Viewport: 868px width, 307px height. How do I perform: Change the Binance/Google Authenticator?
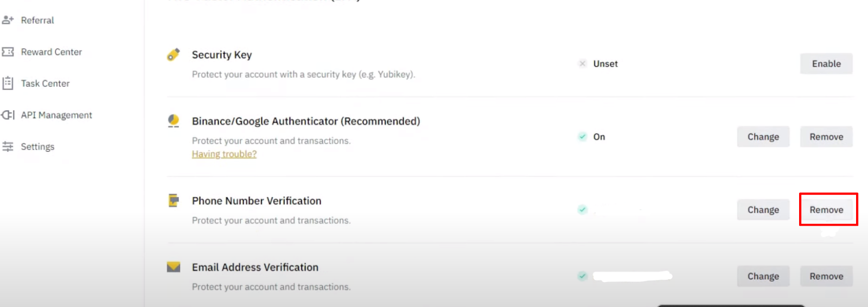pyautogui.click(x=763, y=137)
